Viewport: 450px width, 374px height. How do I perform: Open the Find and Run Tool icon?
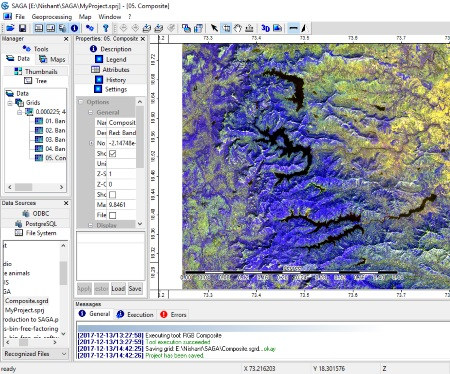click(x=89, y=28)
